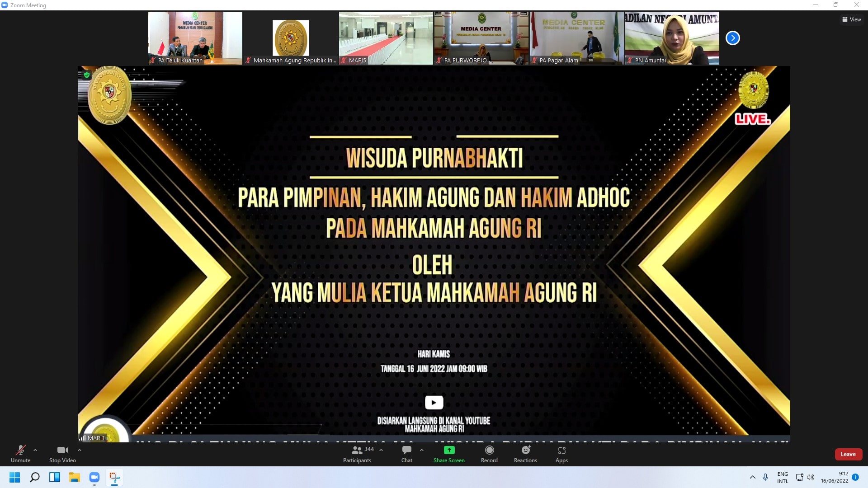Open network settings tray icon

pos(799,477)
